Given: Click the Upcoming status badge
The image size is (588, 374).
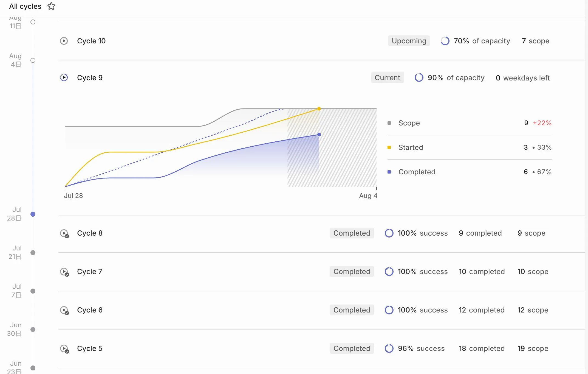Looking at the screenshot, I should [x=409, y=41].
